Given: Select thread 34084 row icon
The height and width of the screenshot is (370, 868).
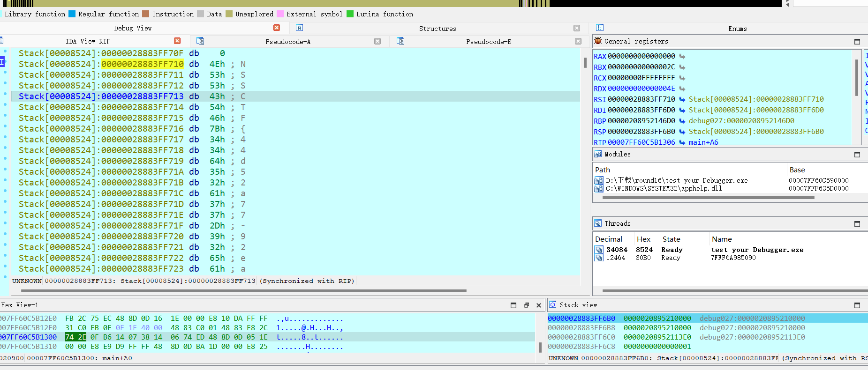Looking at the screenshot, I should pos(599,250).
